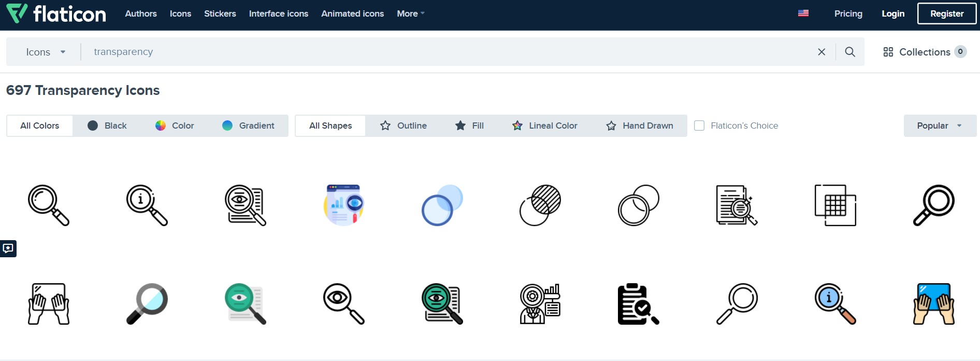
Task: Open the gray magnifier with blue lens icon
Action: [147, 304]
